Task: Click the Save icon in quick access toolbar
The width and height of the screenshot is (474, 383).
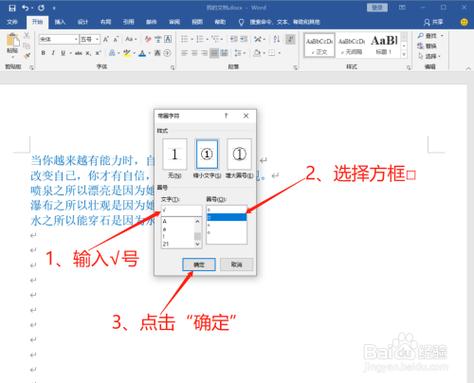Action: click(x=12, y=8)
